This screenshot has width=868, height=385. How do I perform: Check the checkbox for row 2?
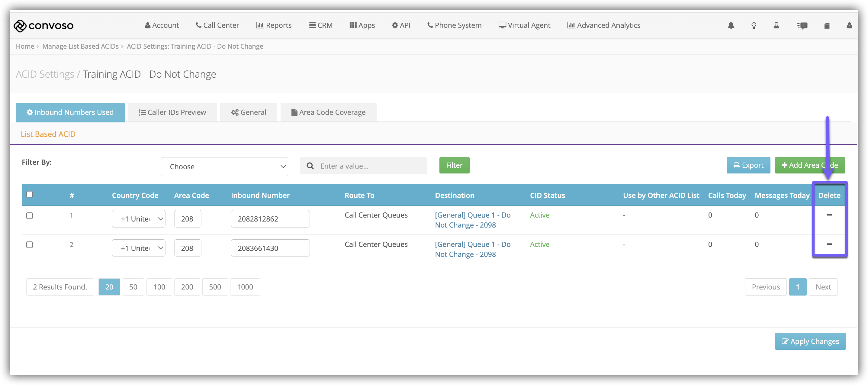pyautogui.click(x=30, y=245)
